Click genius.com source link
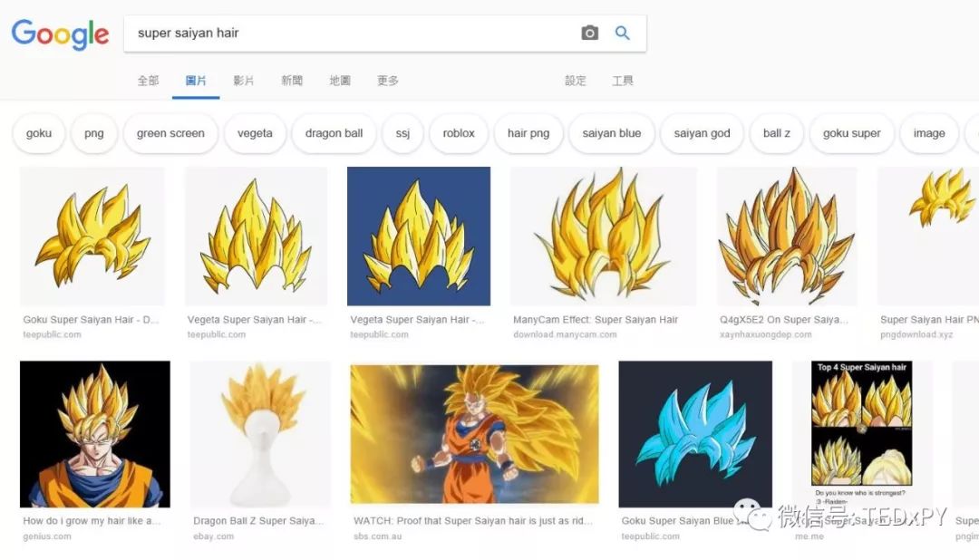Image resolution: width=979 pixels, height=560 pixels. coord(47,536)
